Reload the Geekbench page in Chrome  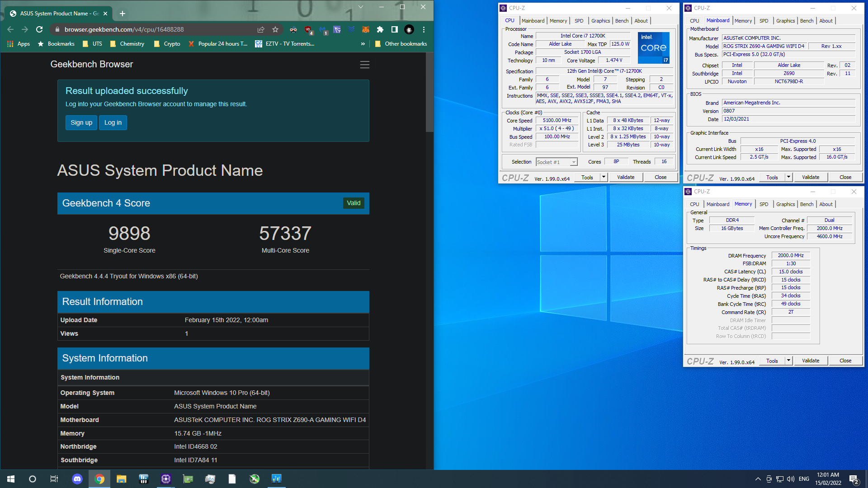click(39, 29)
